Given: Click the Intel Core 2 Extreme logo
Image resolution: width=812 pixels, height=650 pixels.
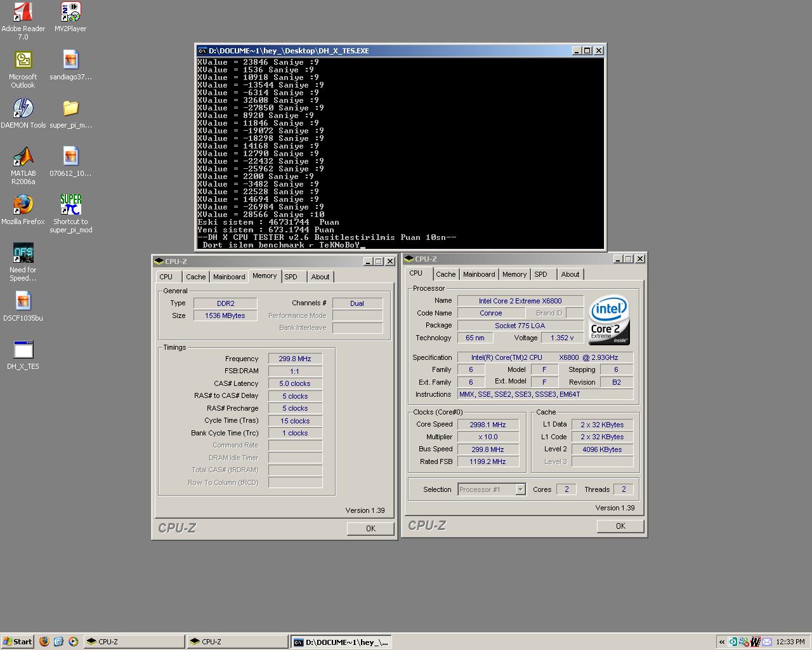Looking at the screenshot, I should coord(609,319).
